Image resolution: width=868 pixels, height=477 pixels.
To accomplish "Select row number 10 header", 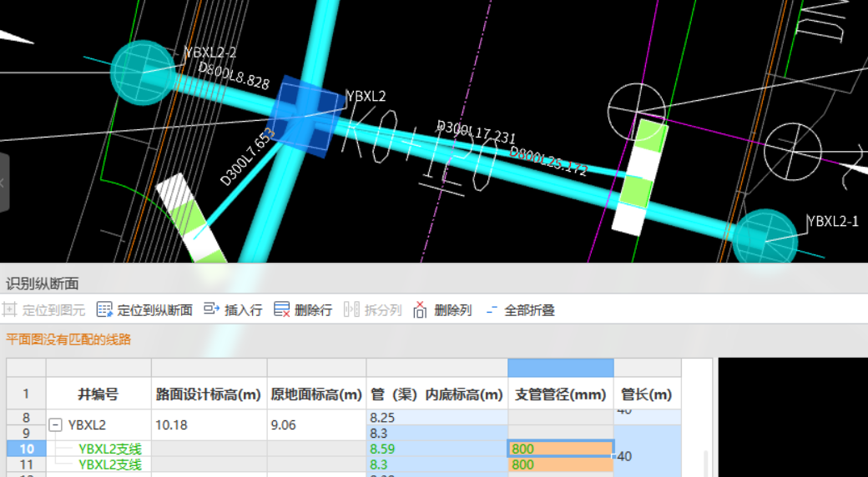I will pyautogui.click(x=26, y=449).
